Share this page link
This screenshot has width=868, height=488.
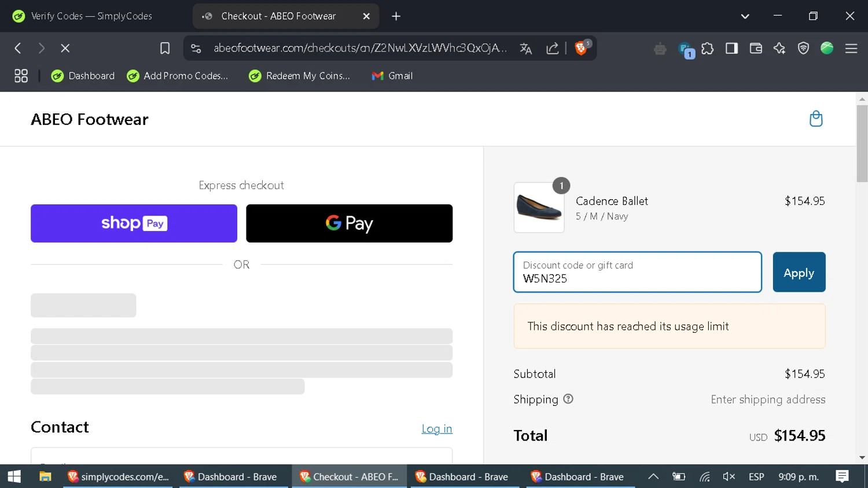coord(553,49)
